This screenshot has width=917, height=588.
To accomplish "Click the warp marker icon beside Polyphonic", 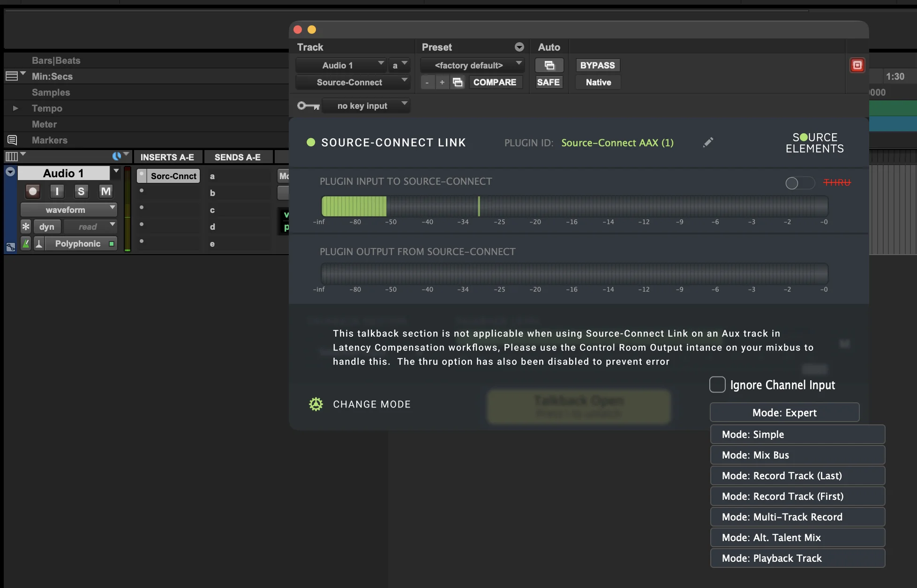I will click(39, 244).
